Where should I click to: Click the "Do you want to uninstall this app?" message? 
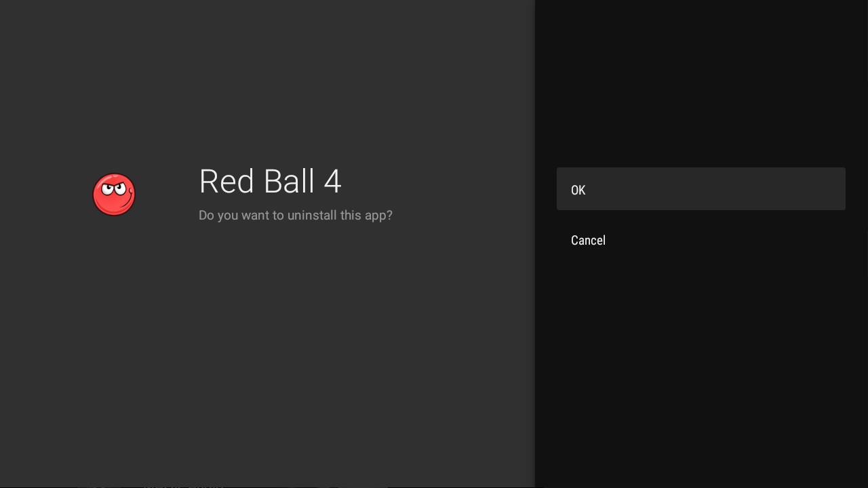click(x=296, y=216)
